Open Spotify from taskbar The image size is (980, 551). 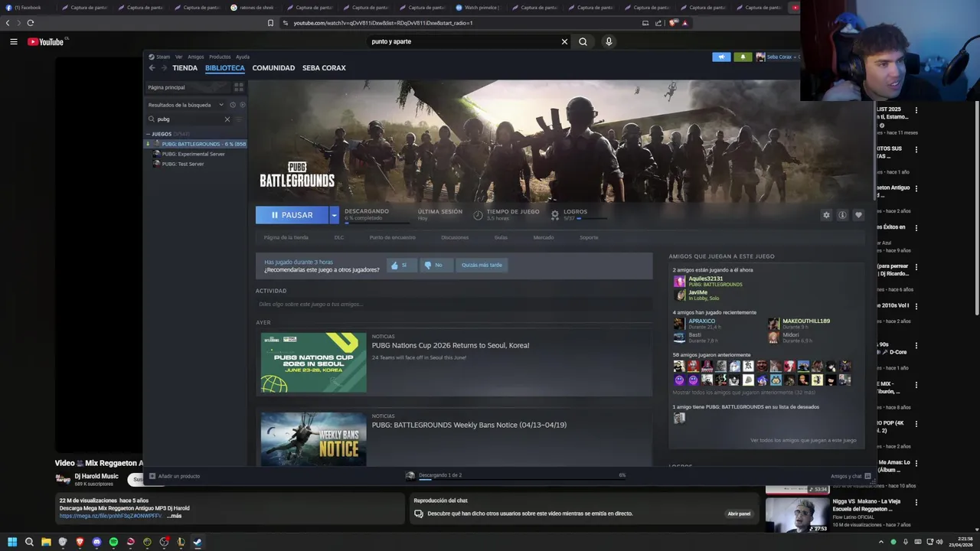(x=113, y=542)
